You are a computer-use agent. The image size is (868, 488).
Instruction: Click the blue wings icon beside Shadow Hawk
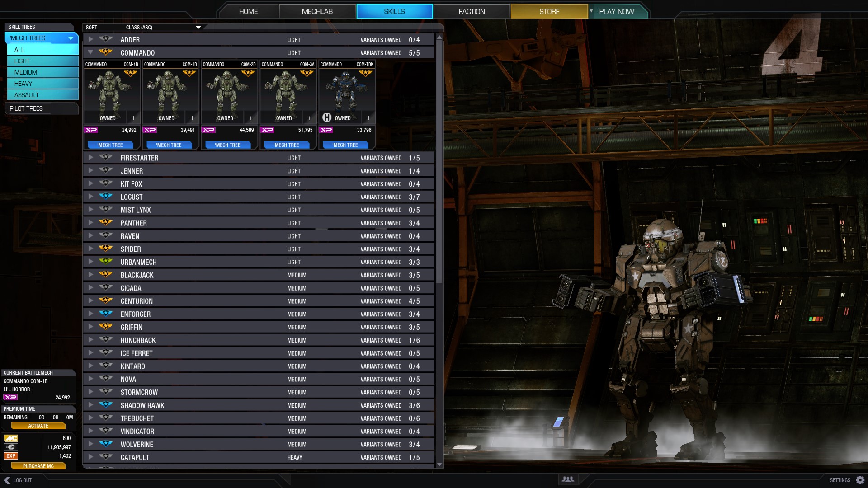(x=105, y=405)
